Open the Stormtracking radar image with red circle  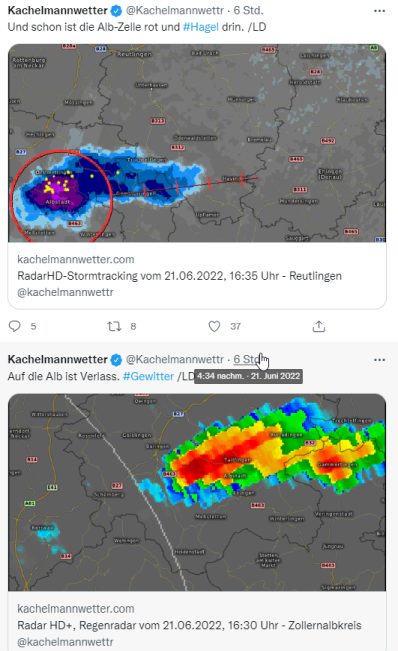[197, 143]
